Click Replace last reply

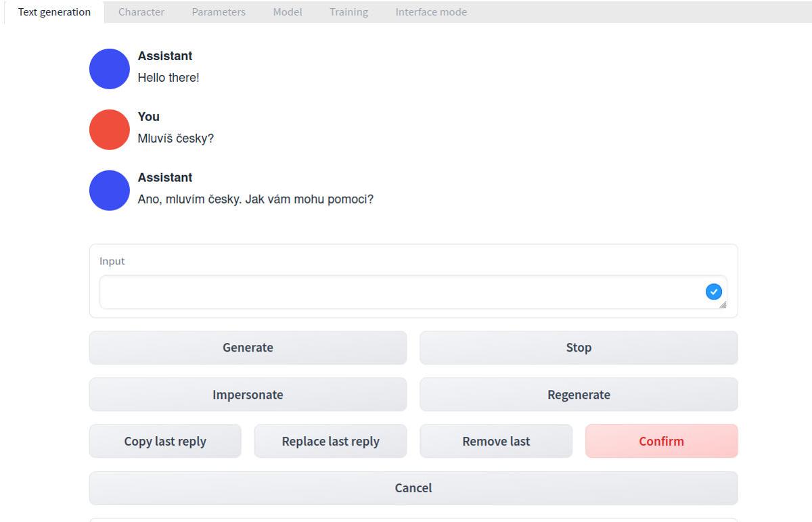(x=330, y=442)
